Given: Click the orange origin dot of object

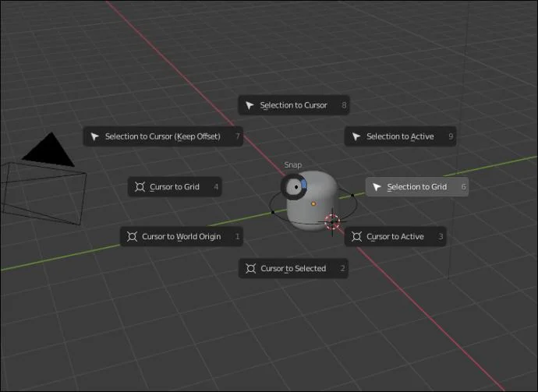Looking at the screenshot, I should click(x=313, y=203).
